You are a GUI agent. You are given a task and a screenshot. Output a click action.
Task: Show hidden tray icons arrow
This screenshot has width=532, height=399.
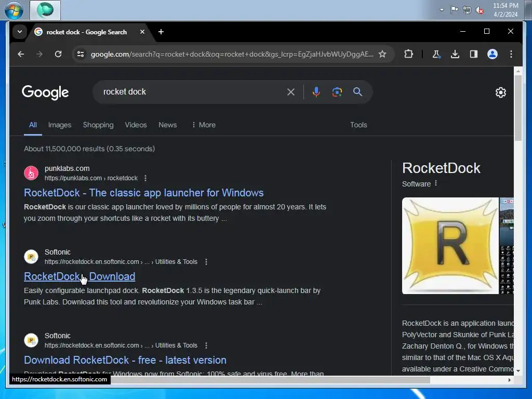442,10
